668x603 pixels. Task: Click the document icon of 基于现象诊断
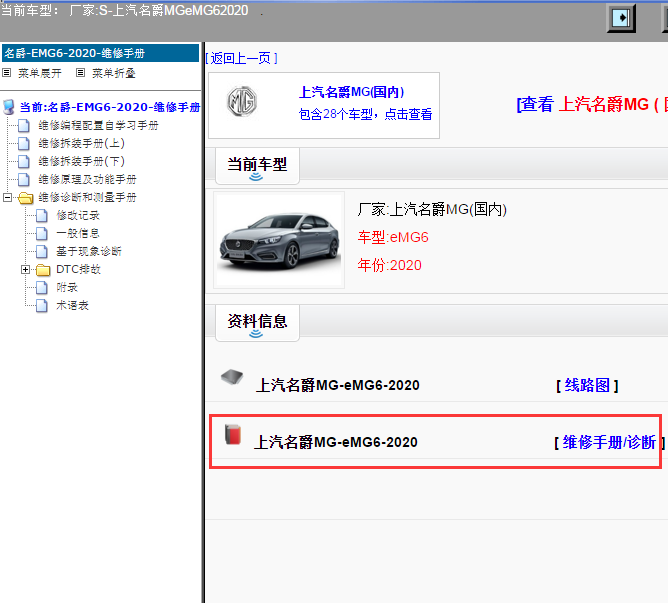coord(42,251)
